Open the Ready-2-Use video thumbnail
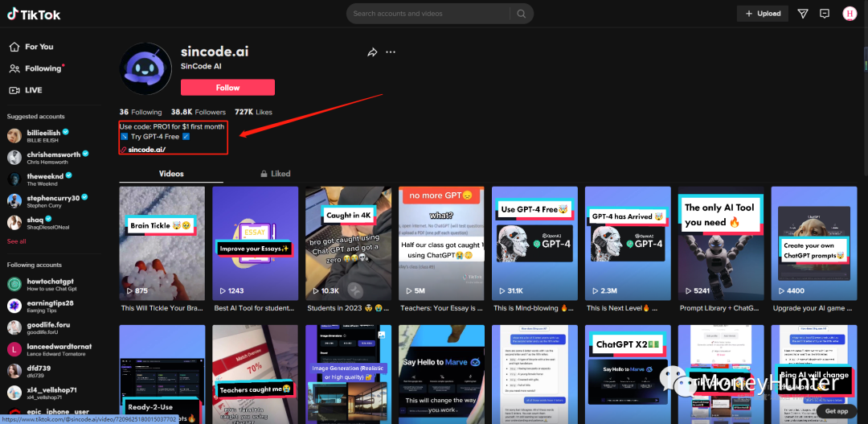 point(162,374)
